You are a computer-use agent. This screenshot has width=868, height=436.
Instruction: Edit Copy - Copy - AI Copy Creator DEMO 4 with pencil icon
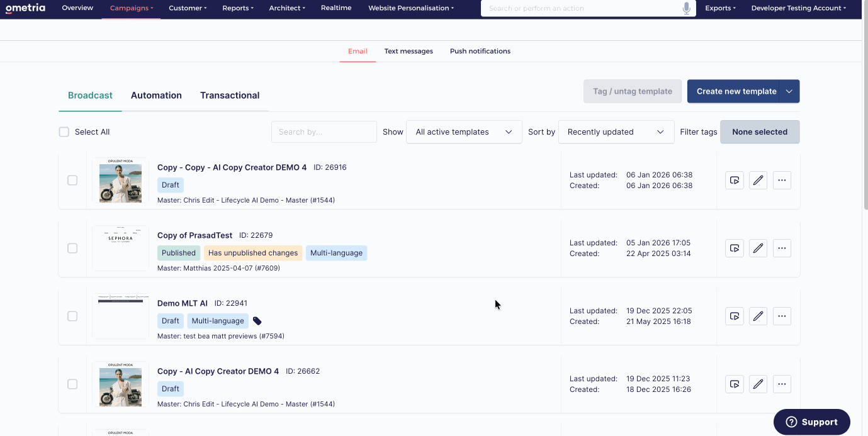click(758, 180)
